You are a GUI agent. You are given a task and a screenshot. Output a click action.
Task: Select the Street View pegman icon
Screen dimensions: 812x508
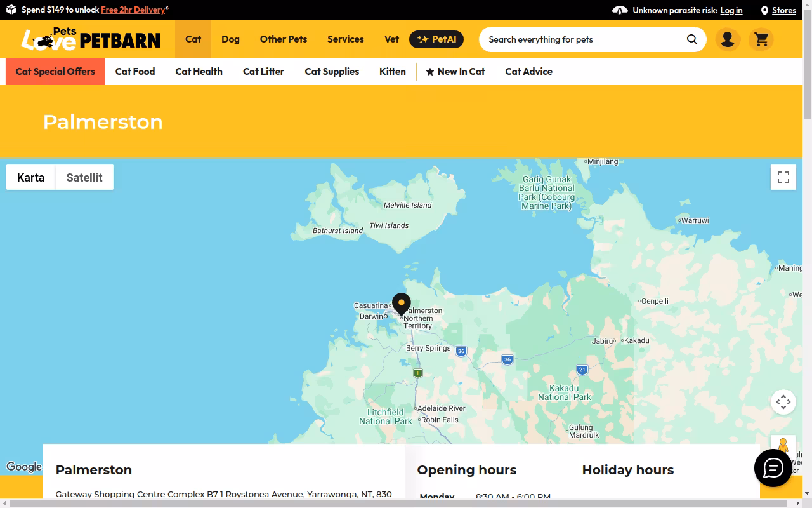pyautogui.click(x=783, y=445)
